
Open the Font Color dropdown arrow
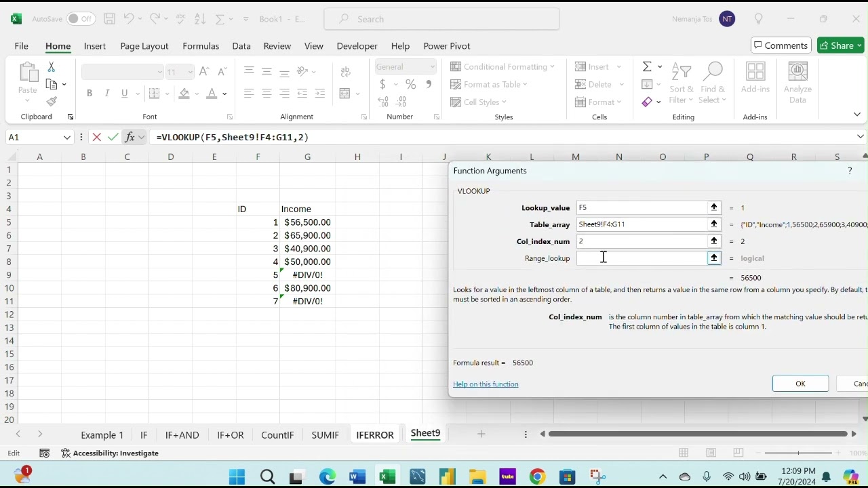click(x=224, y=94)
